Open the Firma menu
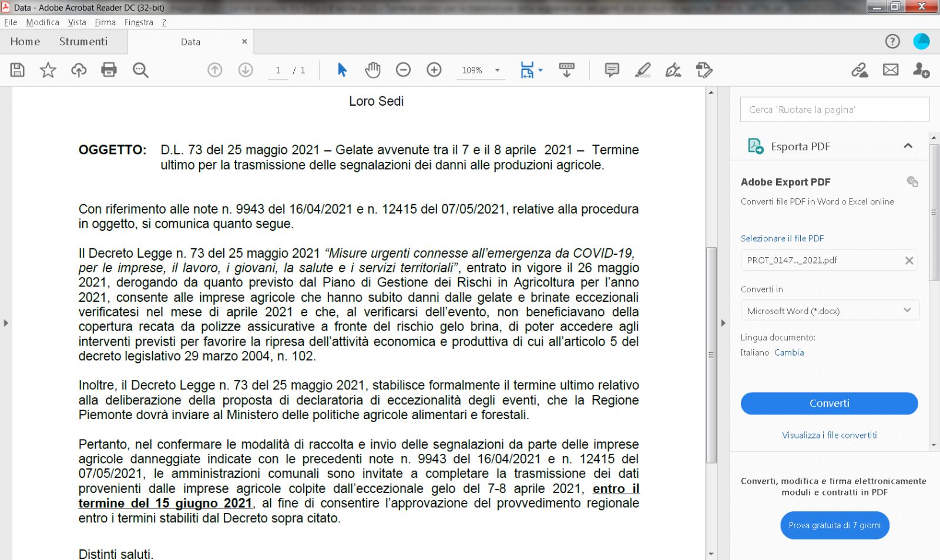The width and height of the screenshot is (940, 560). point(105,22)
